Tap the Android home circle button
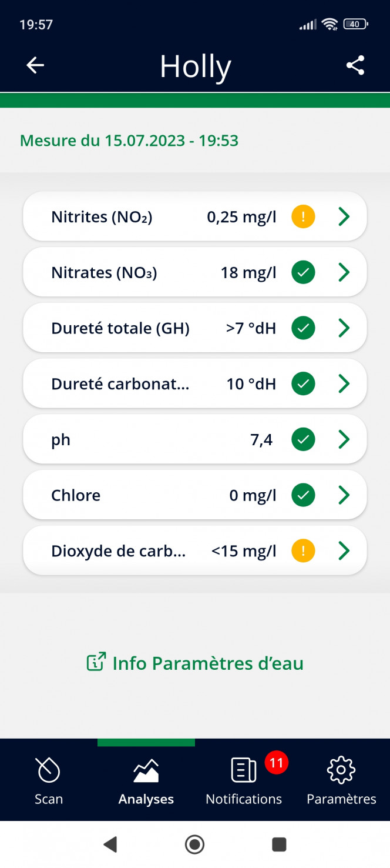Image resolution: width=390 pixels, height=868 pixels. point(194,844)
